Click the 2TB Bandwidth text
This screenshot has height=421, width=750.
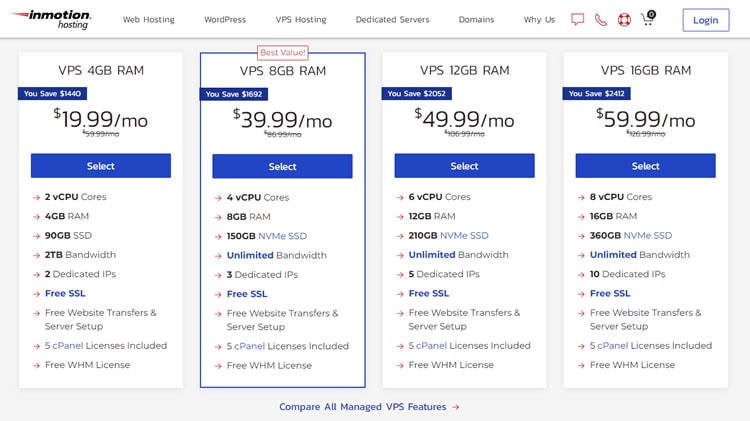[80, 255]
